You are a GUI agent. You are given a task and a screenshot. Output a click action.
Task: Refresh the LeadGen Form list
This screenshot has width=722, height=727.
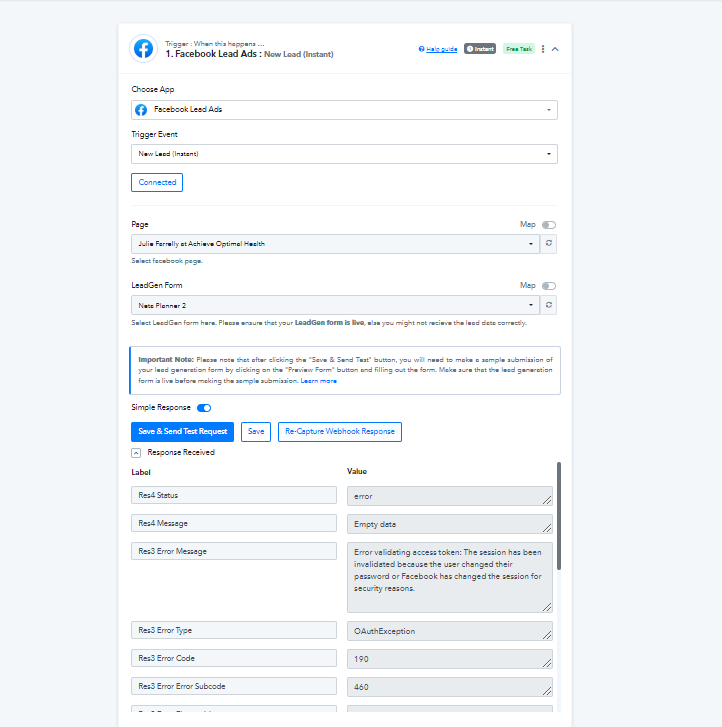[x=549, y=305]
